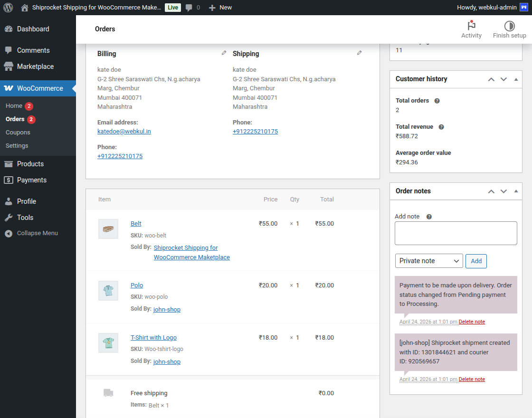Open the Shiprocket site name in the admin bar
Screen dimensions: 532x418
coord(96,8)
